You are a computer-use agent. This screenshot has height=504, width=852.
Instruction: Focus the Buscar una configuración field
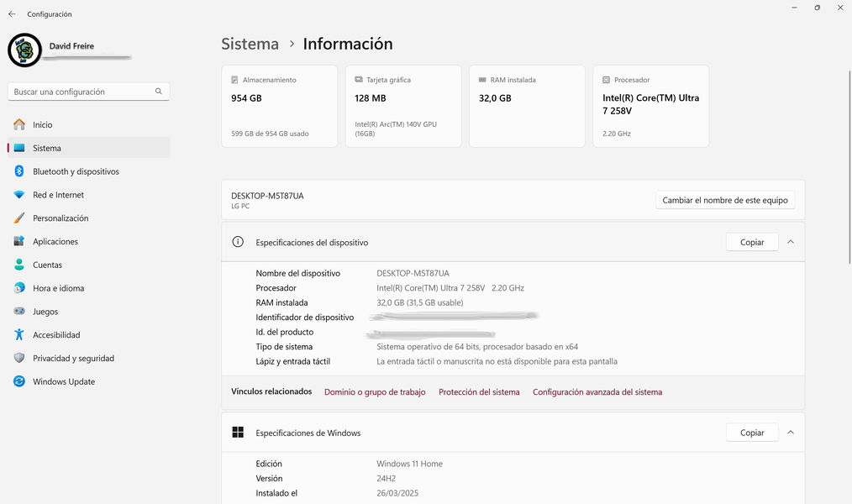(x=88, y=92)
